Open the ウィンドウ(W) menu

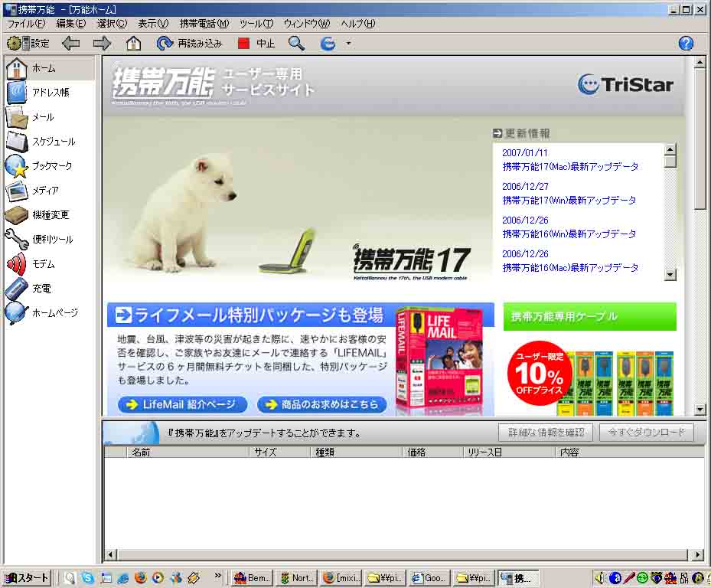(x=307, y=24)
